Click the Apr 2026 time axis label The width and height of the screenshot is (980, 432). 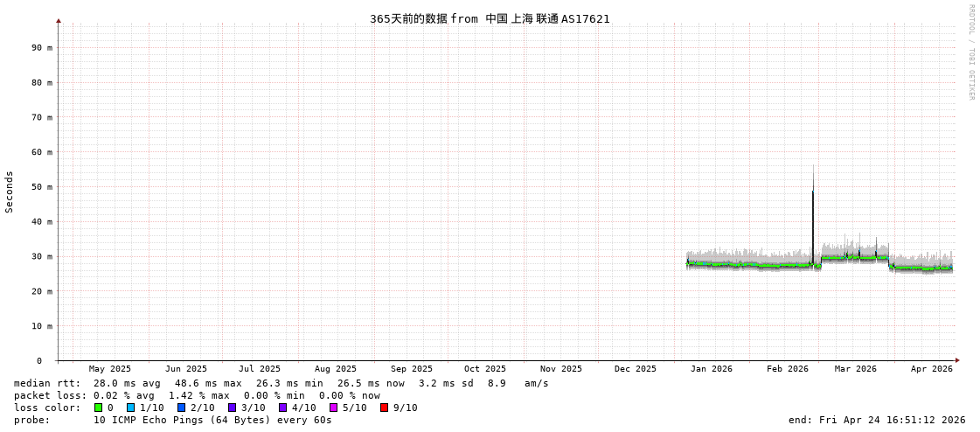(x=931, y=369)
